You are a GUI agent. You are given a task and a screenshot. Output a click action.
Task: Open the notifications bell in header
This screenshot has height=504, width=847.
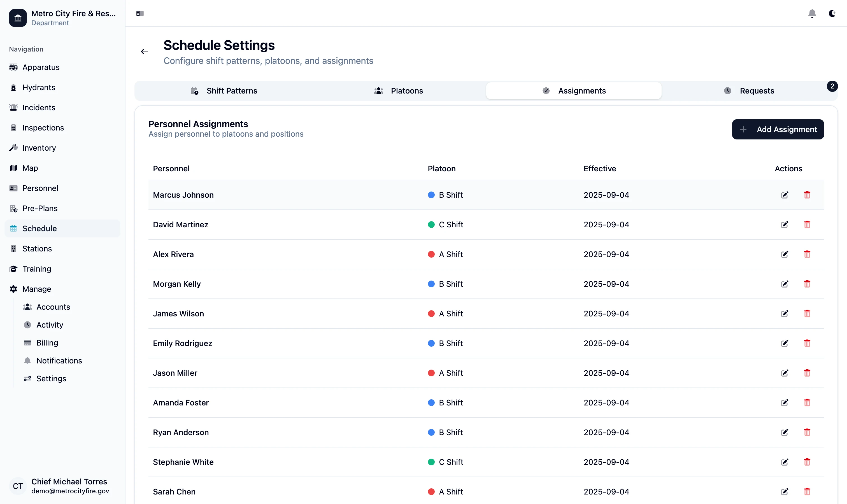click(x=812, y=14)
